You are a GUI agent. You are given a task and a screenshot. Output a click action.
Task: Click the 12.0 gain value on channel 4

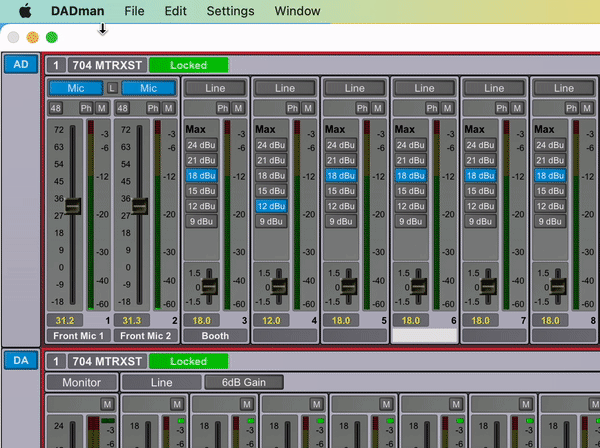(x=271, y=321)
